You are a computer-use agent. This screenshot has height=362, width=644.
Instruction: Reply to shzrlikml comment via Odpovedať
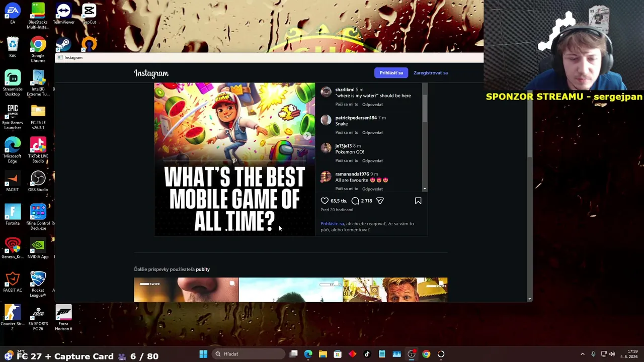[372, 105]
